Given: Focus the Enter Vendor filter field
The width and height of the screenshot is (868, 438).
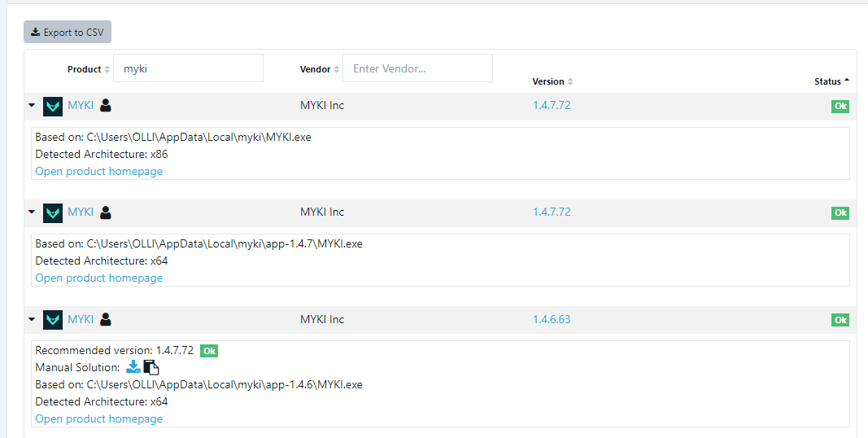Looking at the screenshot, I should tap(417, 68).
